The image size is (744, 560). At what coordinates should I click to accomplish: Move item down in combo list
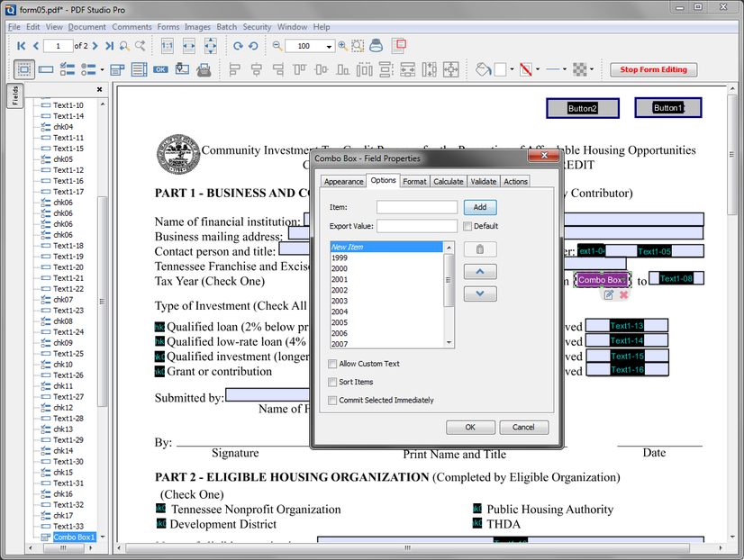pos(480,294)
